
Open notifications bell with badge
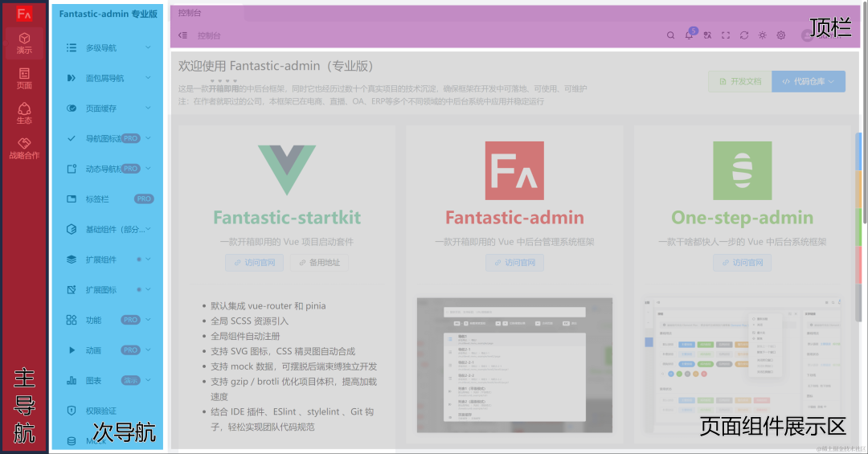690,35
